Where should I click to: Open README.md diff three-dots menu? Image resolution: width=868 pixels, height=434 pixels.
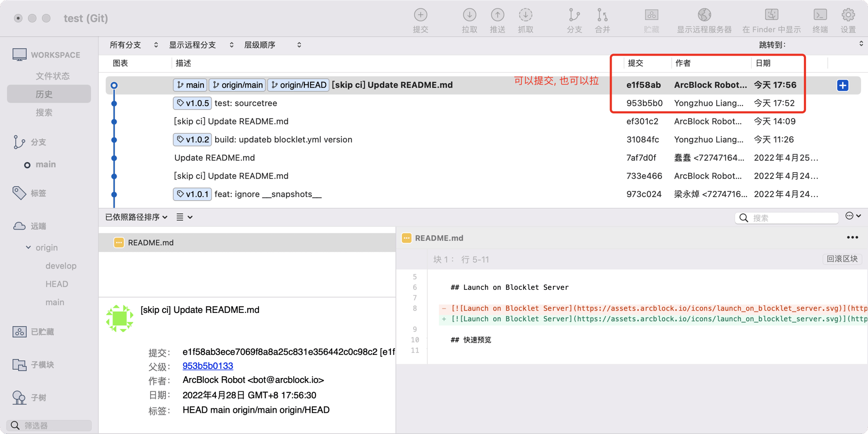coord(852,237)
